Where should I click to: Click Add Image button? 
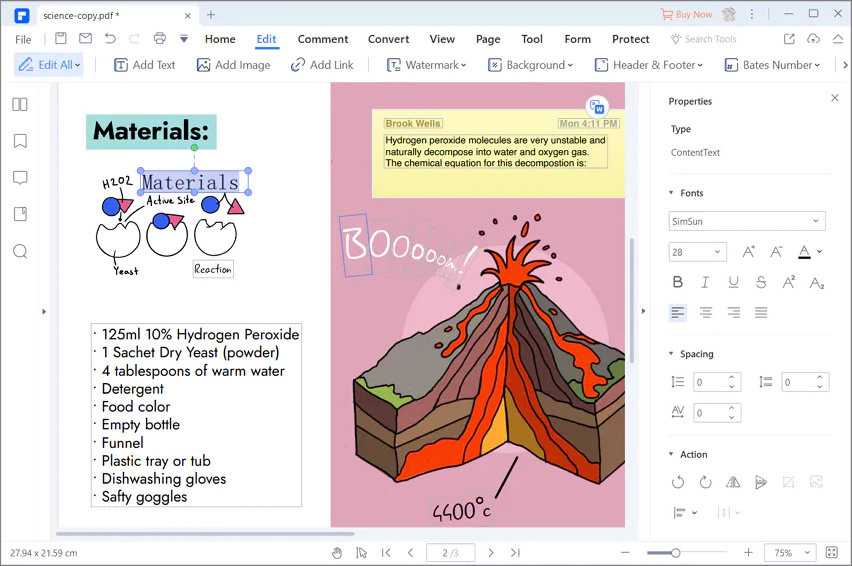(234, 65)
